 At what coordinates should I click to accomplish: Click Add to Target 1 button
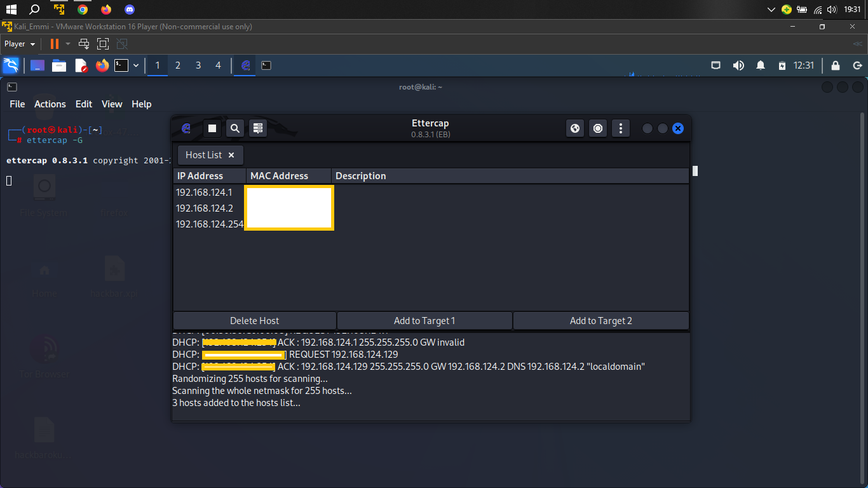click(424, 321)
